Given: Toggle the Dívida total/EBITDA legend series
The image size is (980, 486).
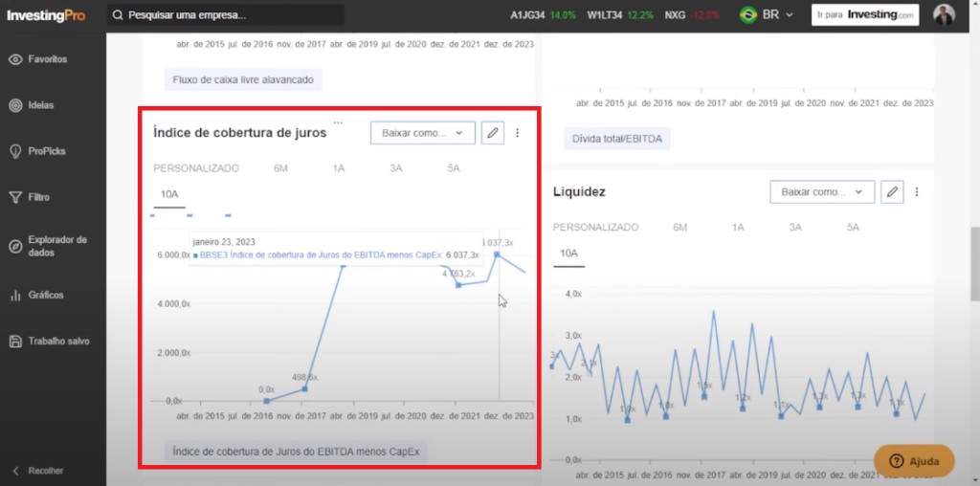Looking at the screenshot, I should click(616, 140).
